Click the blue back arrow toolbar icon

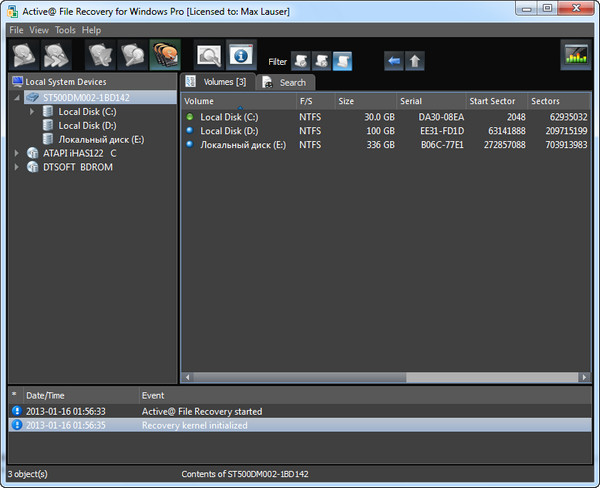(394, 61)
